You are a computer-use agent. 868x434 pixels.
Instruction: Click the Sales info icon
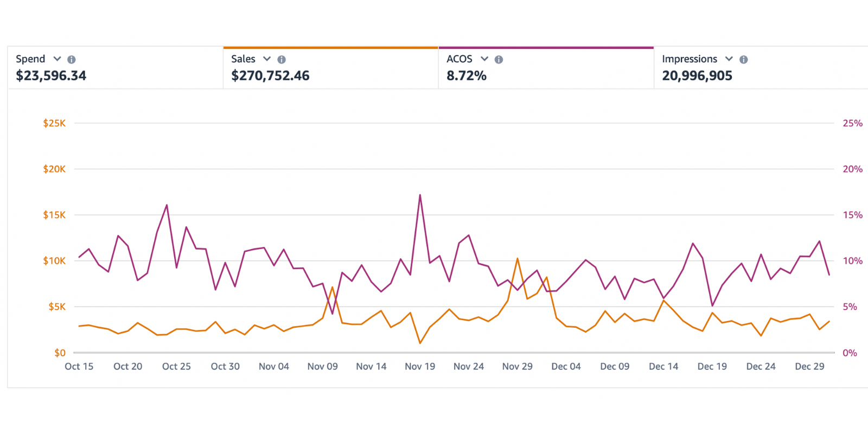[282, 60]
